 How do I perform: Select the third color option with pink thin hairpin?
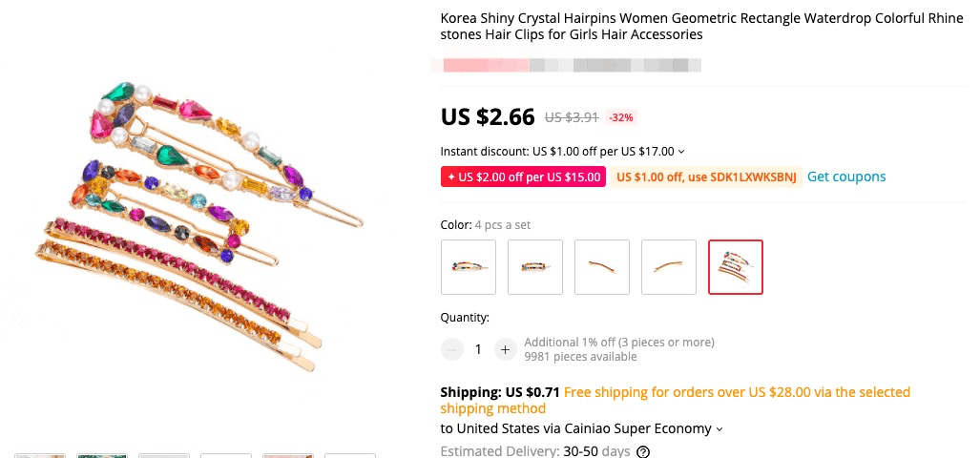click(602, 267)
